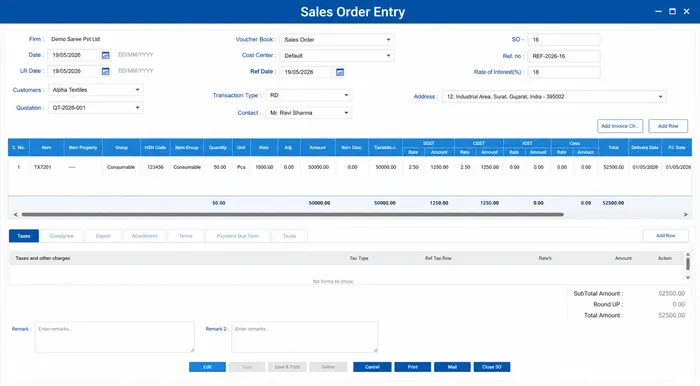Click the Cancel button
This screenshot has height=386, width=700.
point(372,367)
